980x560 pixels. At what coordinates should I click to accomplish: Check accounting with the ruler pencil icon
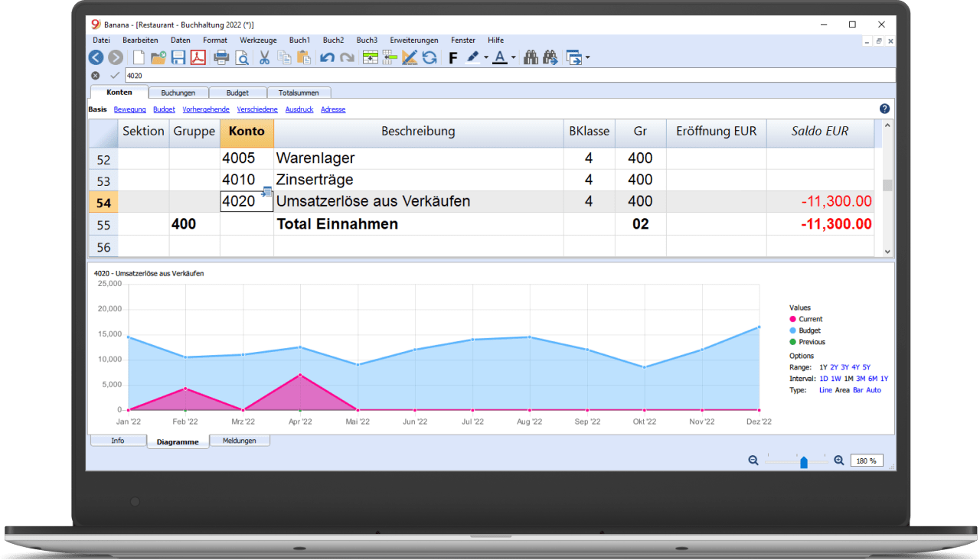[410, 57]
